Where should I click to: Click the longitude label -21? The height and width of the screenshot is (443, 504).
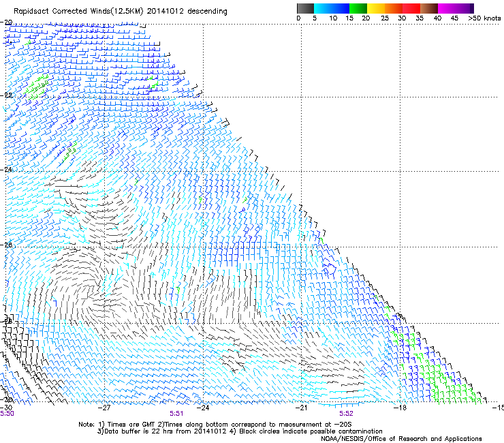(301, 408)
